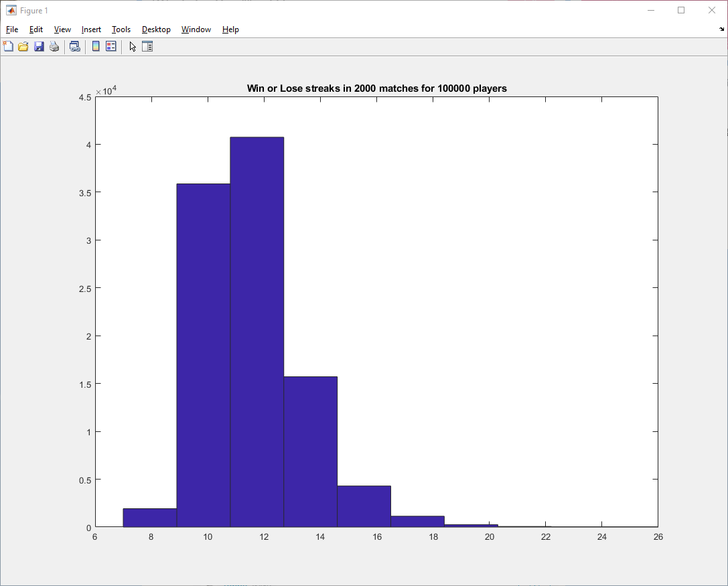Select the Edit Plot arrow tool
The width and height of the screenshot is (728, 586).
[133, 46]
